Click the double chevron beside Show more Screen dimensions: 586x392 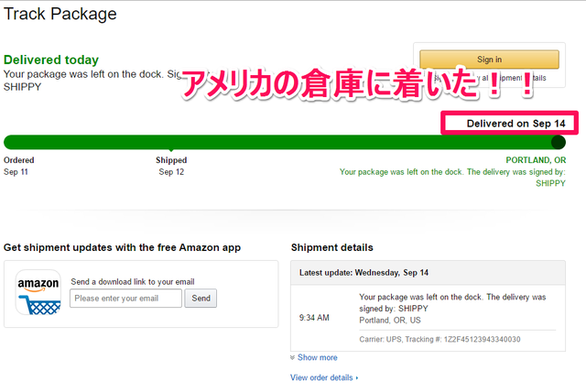293,357
